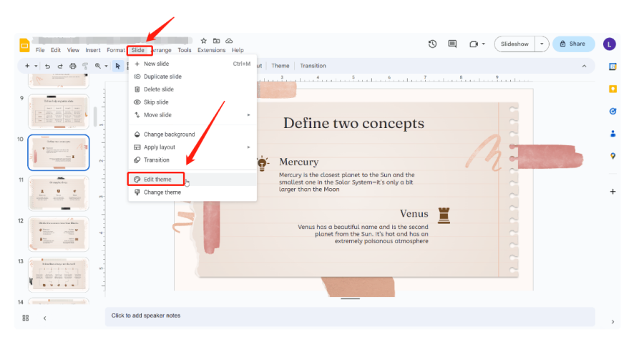644x357 pixels.
Task: Click the undo arrow in the toolbar
Action: pyautogui.click(x=47, y=66)
